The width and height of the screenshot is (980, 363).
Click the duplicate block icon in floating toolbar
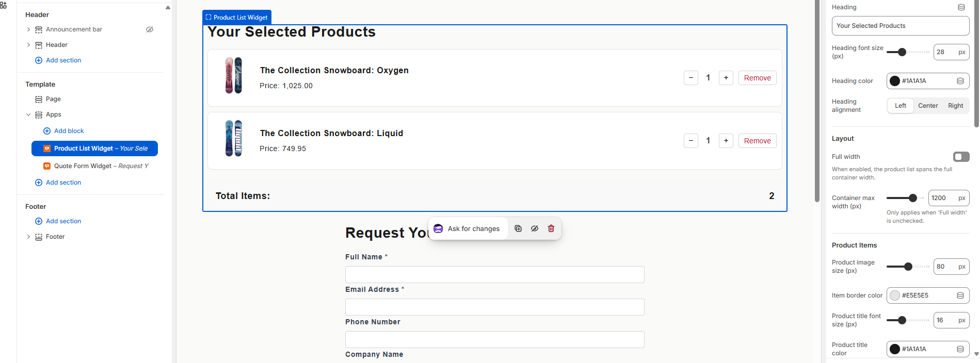[x=518, y=228]
